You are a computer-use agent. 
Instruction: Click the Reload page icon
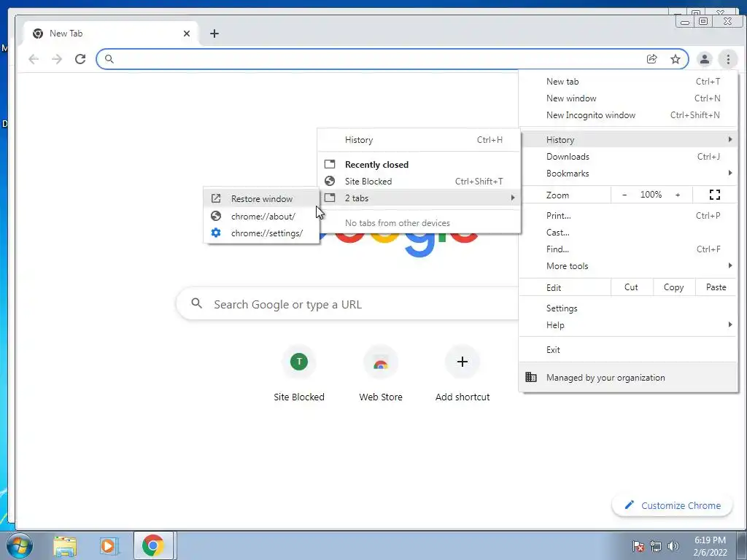tap(80, 58)
